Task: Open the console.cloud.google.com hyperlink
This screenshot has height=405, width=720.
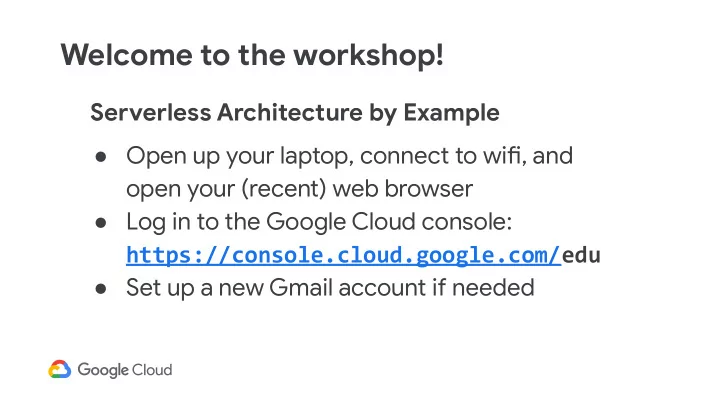Action: (x=343, y=255)
